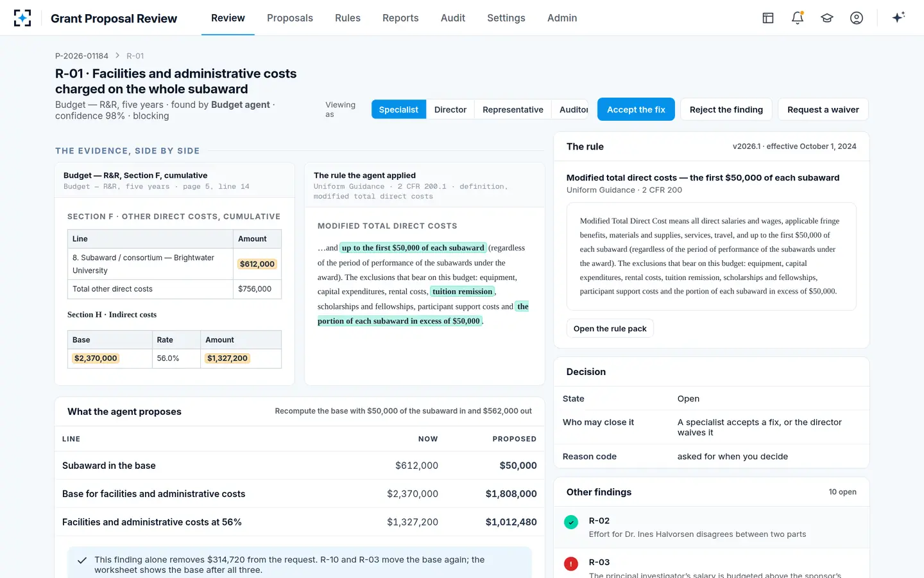Open the rule pack
Image resolution: width=924 pixels, height=578 pixels.
coord(610,328)
